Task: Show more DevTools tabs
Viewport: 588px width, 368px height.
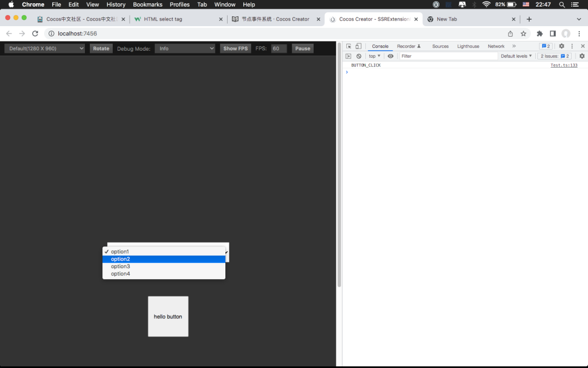Action: tap(514, 46)
